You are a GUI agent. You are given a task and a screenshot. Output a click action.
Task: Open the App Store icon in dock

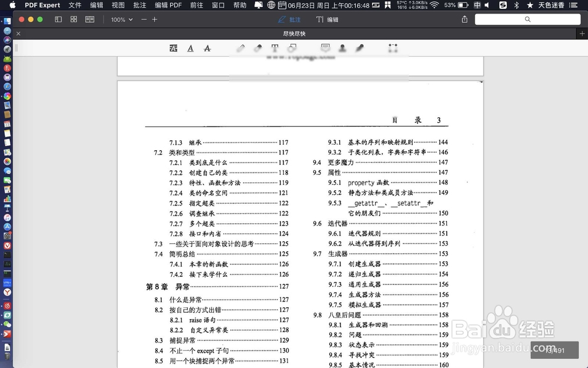7,227
